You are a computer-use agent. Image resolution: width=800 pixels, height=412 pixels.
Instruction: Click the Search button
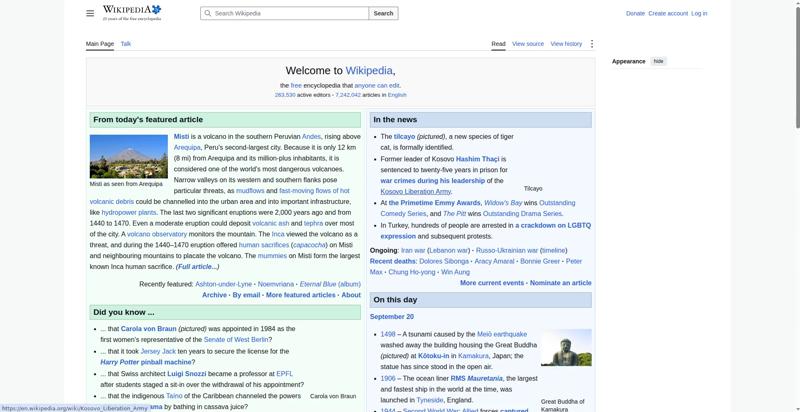(x=383, y=13)
